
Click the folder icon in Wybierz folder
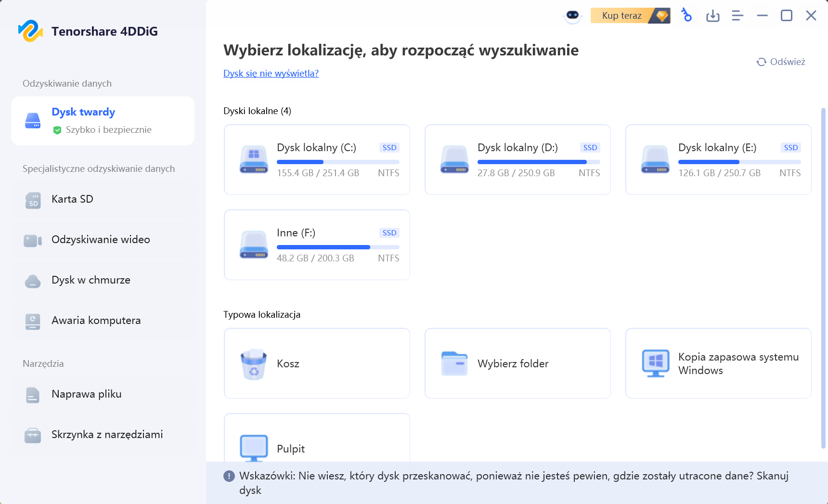[454, 363]
